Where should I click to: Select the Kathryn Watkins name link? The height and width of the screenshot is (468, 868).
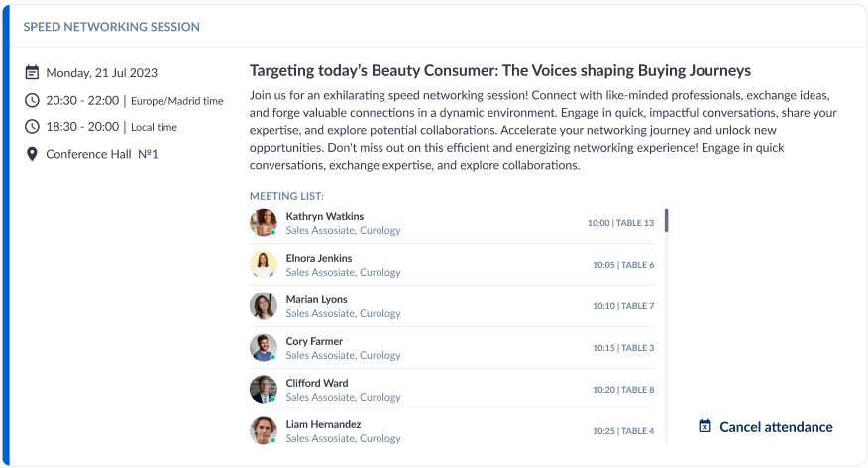tap(324, 216)
